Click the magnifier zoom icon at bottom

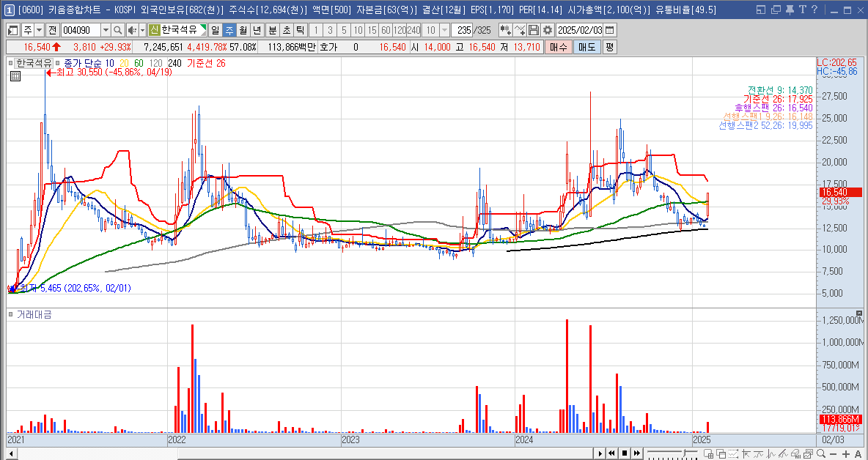pos(821,454)
